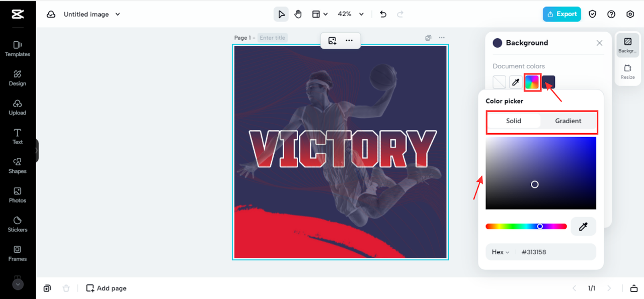Viewport: 644px width, 299px height.
Task: Undo the last action
Action: 383,14
